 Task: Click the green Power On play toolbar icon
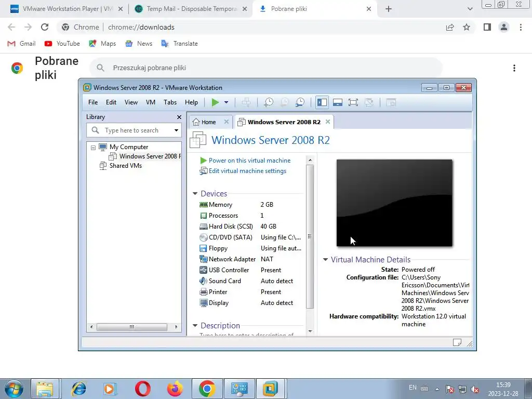(215, 102)
